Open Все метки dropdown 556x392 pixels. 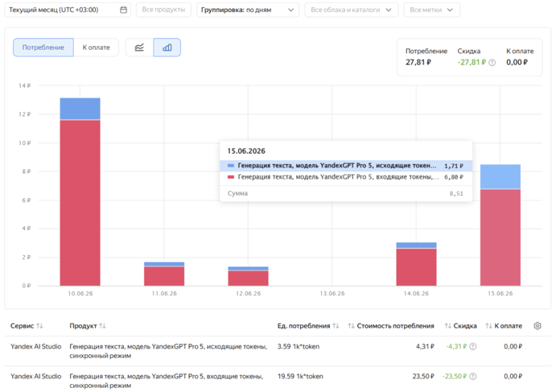(432, 10)
